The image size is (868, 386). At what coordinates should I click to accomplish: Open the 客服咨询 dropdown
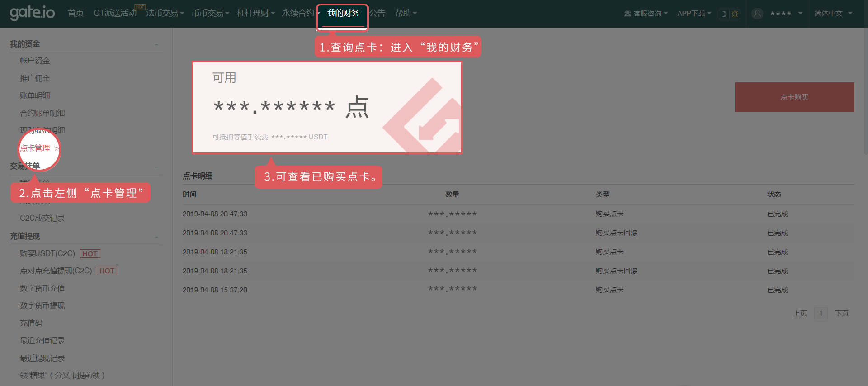(650, 14)
